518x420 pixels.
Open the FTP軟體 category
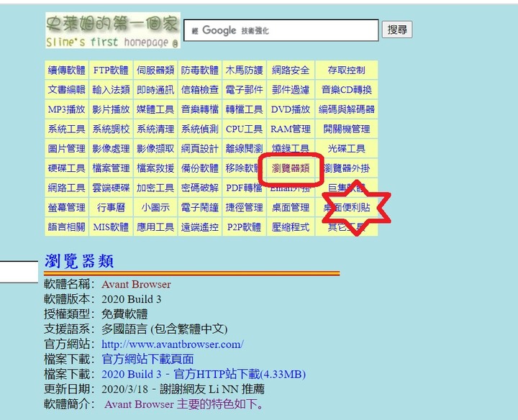tap(111, 70)
